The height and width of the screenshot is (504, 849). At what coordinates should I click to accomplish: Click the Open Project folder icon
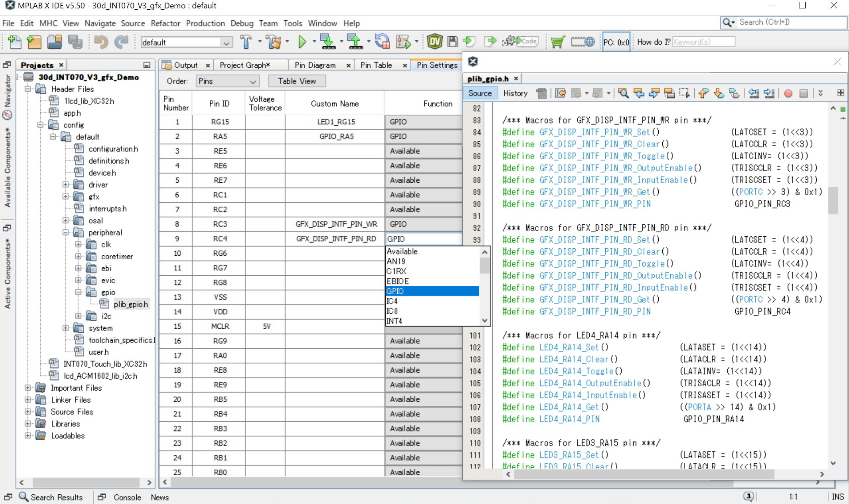54,42
